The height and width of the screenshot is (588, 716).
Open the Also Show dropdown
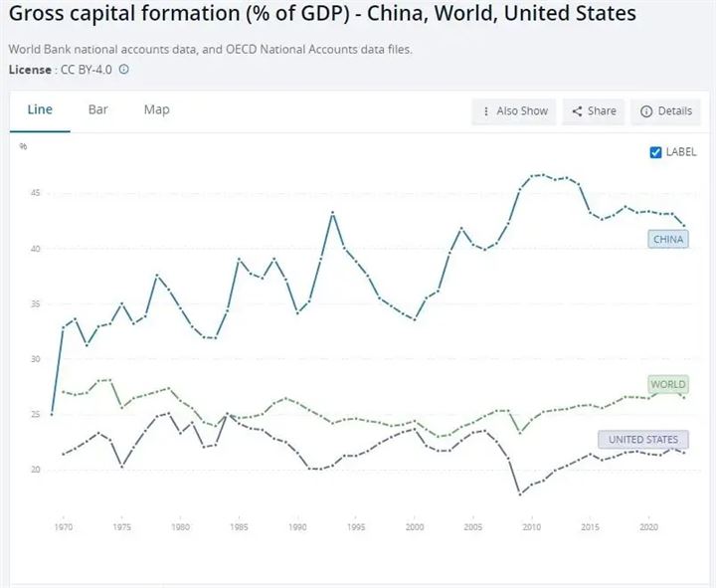click(514, 111)
